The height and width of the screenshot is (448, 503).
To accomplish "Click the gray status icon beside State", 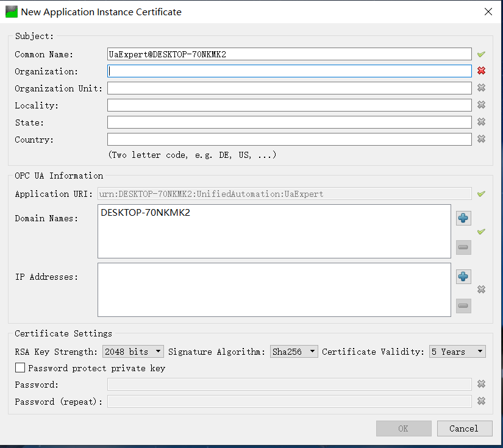I will pyautogui.click(x=481, y=121).
